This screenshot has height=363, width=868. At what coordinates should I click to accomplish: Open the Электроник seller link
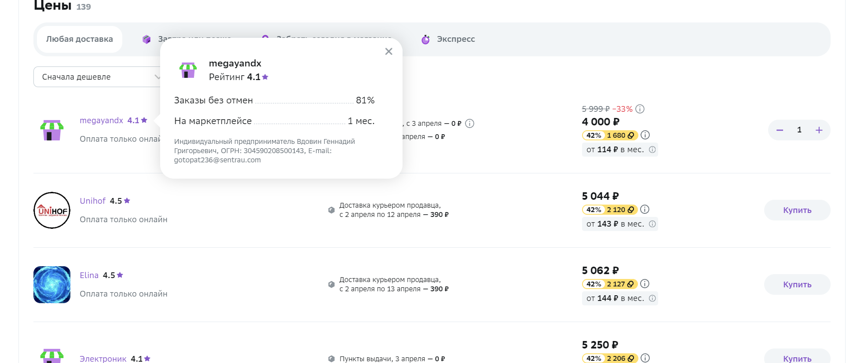[x=103, y=359]
